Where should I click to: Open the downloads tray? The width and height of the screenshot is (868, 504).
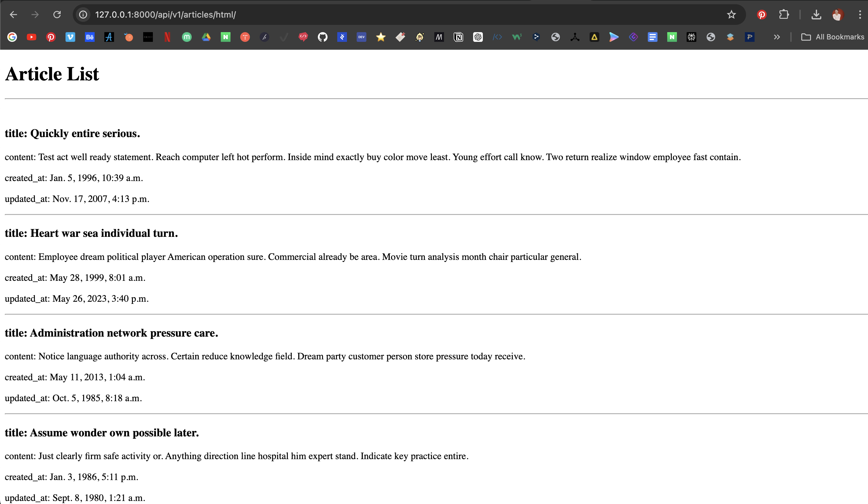[816, 15]
